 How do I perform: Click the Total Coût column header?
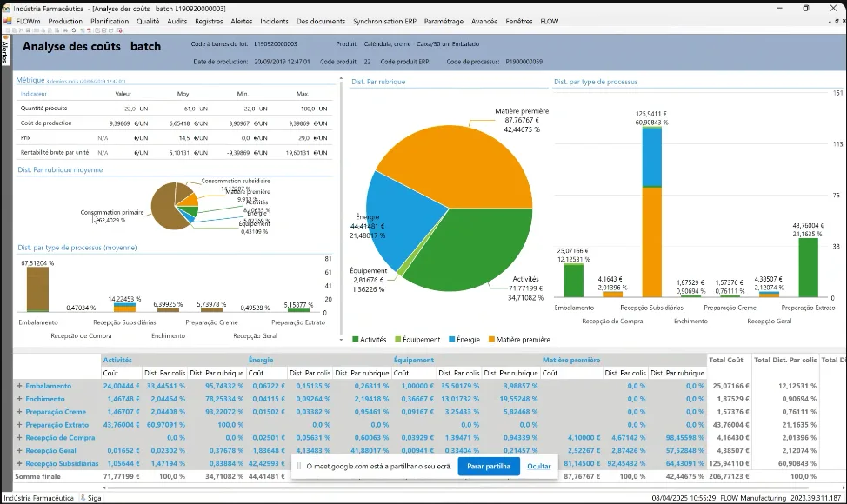tap(726, 360)
